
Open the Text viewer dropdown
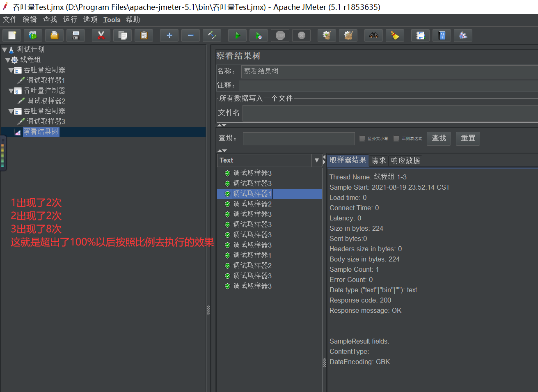(317, 160)
